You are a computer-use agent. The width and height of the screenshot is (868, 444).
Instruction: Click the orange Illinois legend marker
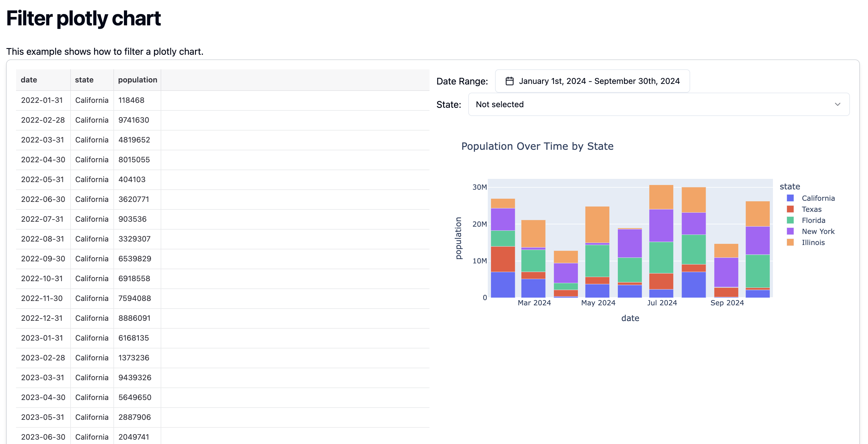click(x=790, y=242)
